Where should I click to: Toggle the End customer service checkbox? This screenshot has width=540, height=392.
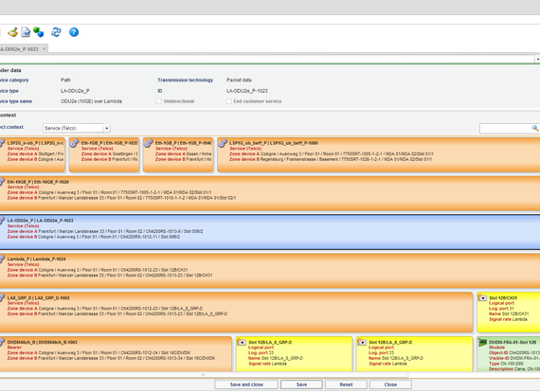click(x=228, y=101)
